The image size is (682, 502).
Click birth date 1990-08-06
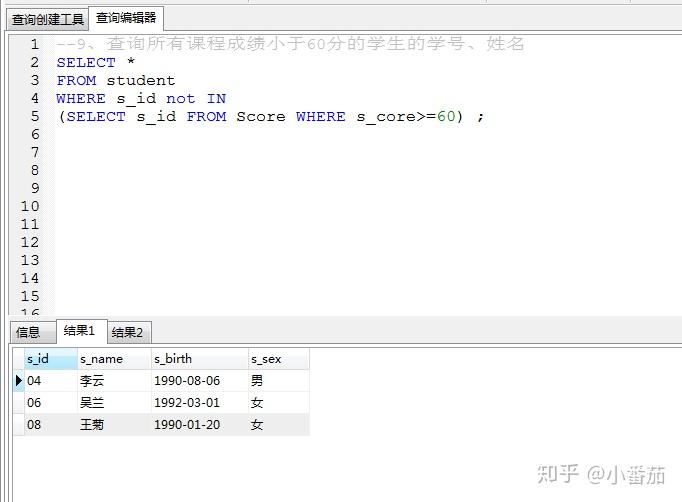click(x=200, y=381)
